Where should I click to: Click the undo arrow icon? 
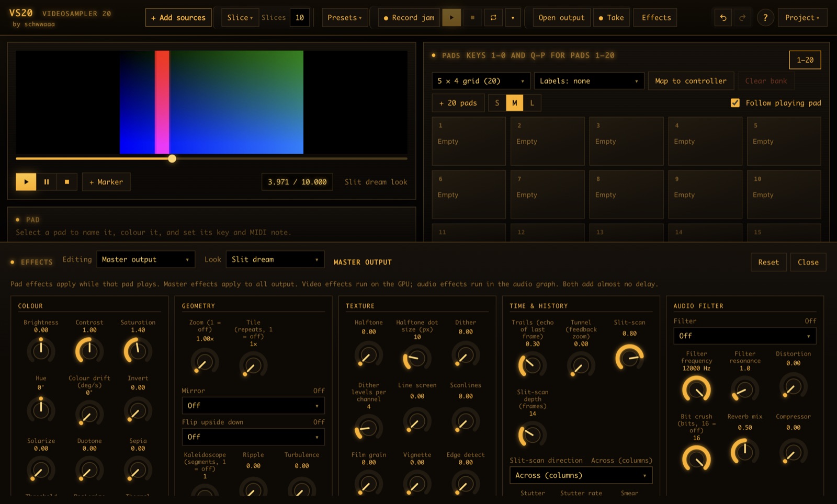(723, 18)
